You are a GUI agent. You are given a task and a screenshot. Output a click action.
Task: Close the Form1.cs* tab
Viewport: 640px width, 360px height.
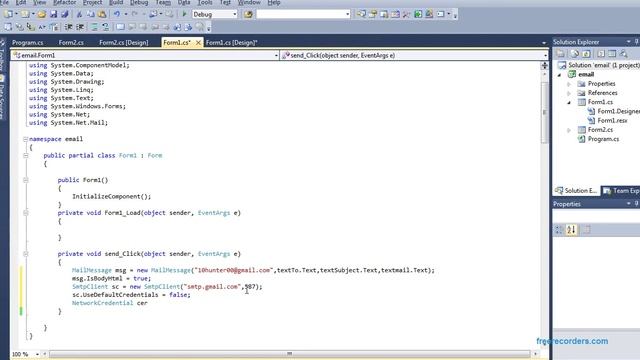pyautogui.click(x=198, y=42)
